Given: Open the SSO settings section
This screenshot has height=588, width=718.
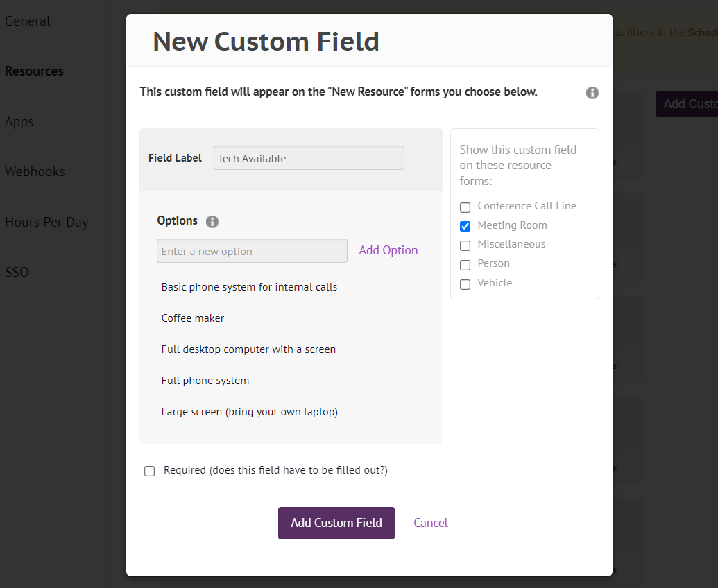Looking at the screenshot, I should tap(17, 272).
